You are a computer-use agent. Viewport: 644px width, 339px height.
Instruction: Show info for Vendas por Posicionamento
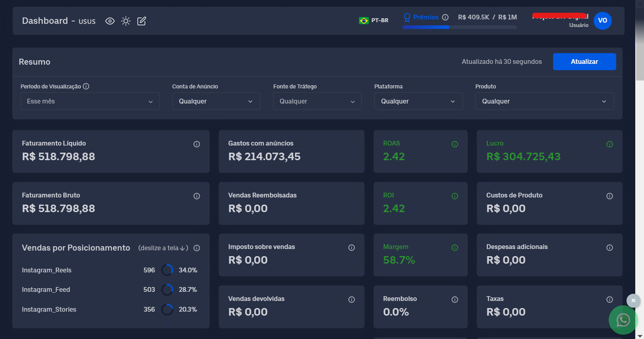tap(197, 248)
